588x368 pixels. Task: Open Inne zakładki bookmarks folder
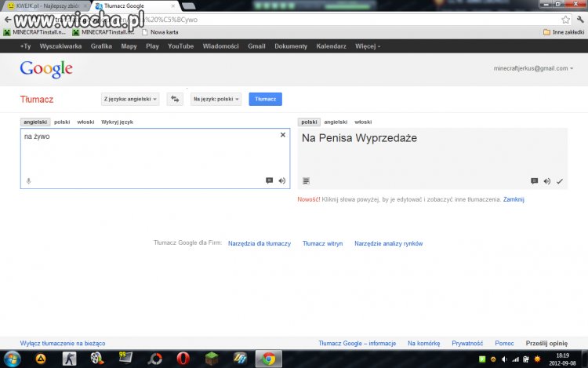564,32
